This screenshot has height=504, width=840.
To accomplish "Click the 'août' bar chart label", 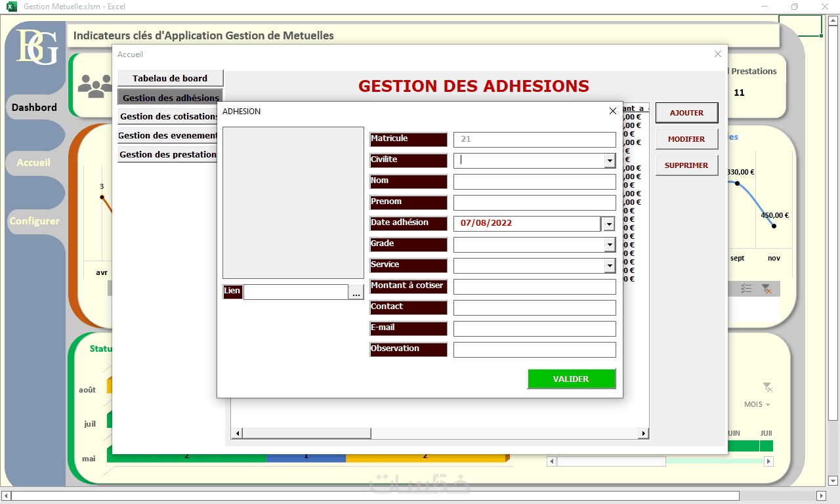I will point(87,390).
